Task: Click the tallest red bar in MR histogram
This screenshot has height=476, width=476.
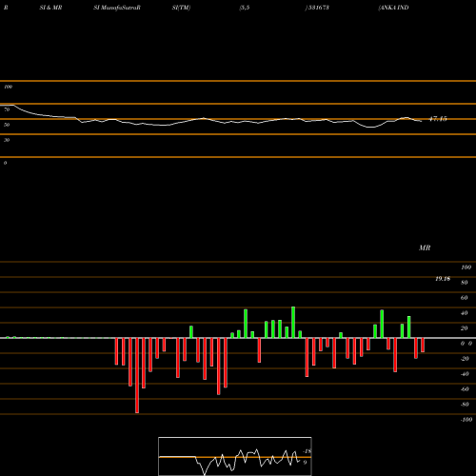Action: (x=137, y=375)
